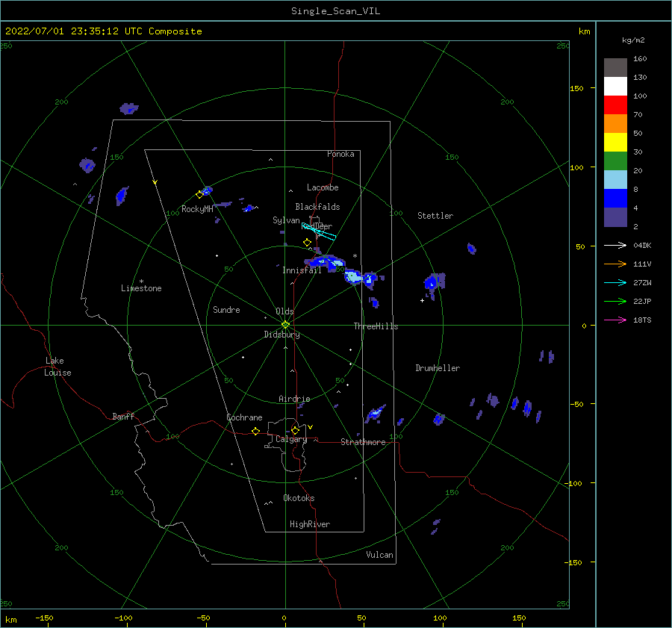Click the purple 2-4 legend swatch
Screen dimensions: 672x628
615,217
